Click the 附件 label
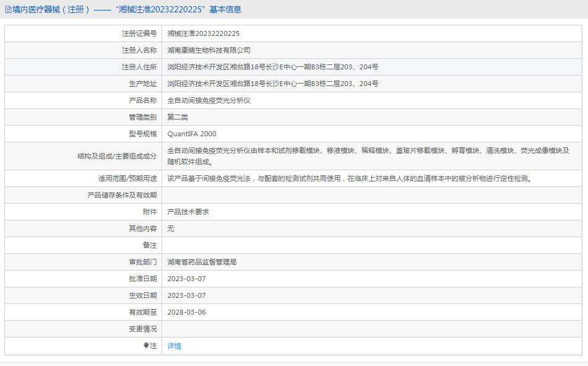The height and width of the screenshot is (366, 588). (150, 212)
